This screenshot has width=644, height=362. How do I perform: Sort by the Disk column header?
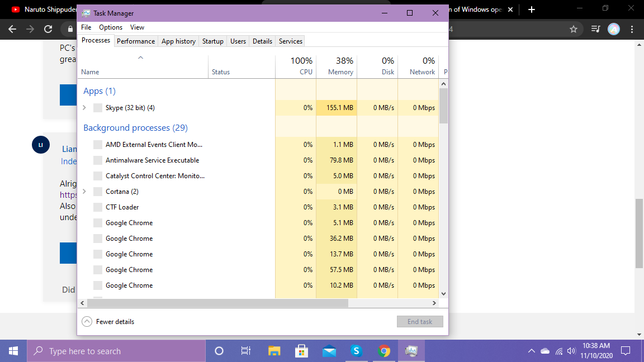[377, 66]
